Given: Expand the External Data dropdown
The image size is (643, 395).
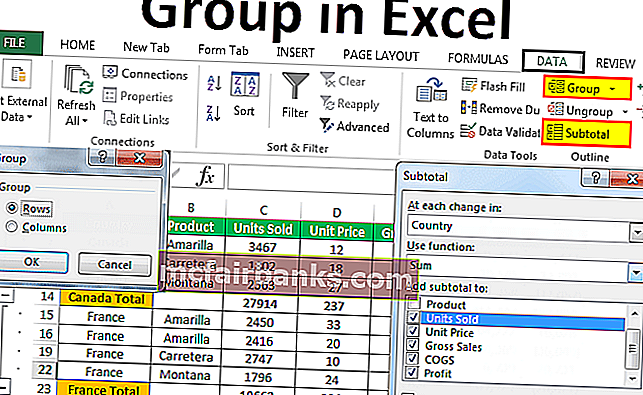Looking at the screenshot, I should [x=30, y=117].
